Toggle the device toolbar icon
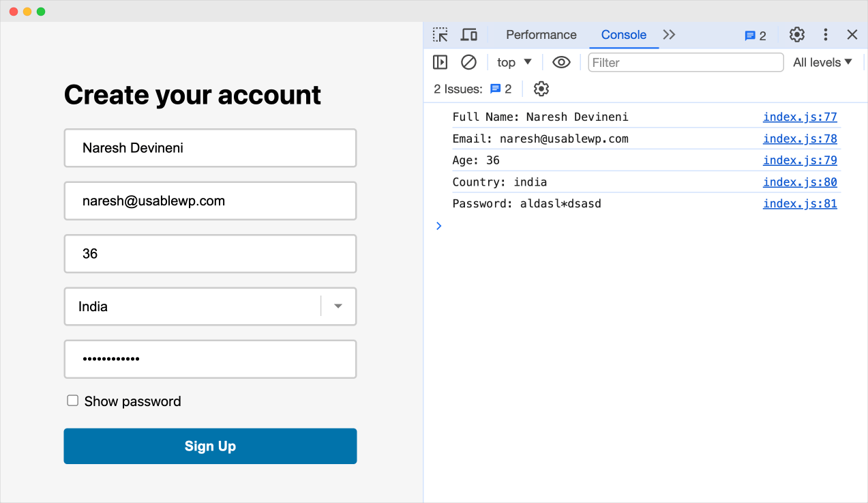The image size is (868, 503). click(x=469, y=35)
